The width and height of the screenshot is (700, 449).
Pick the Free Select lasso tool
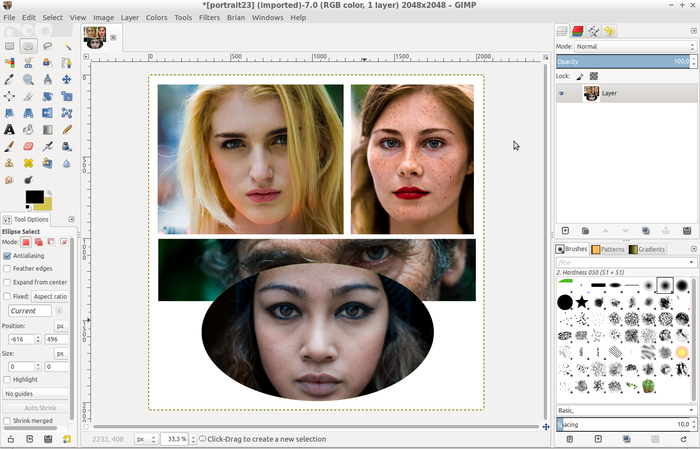(x=47, y=45)
